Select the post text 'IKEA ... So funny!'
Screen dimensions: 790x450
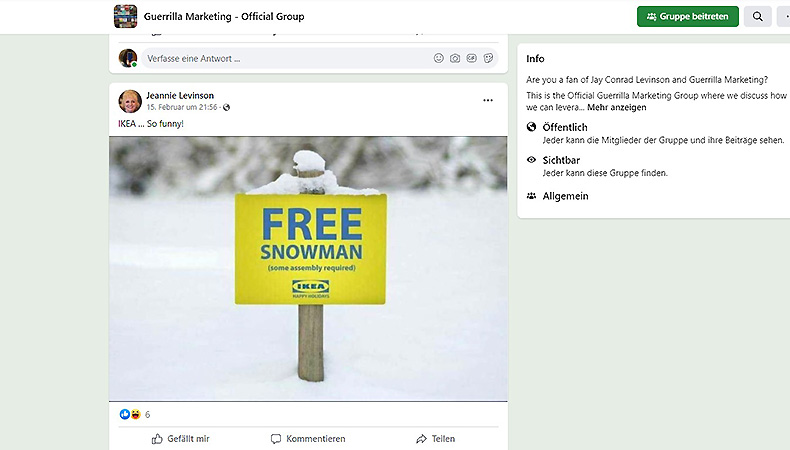click(x=151, y=123)
